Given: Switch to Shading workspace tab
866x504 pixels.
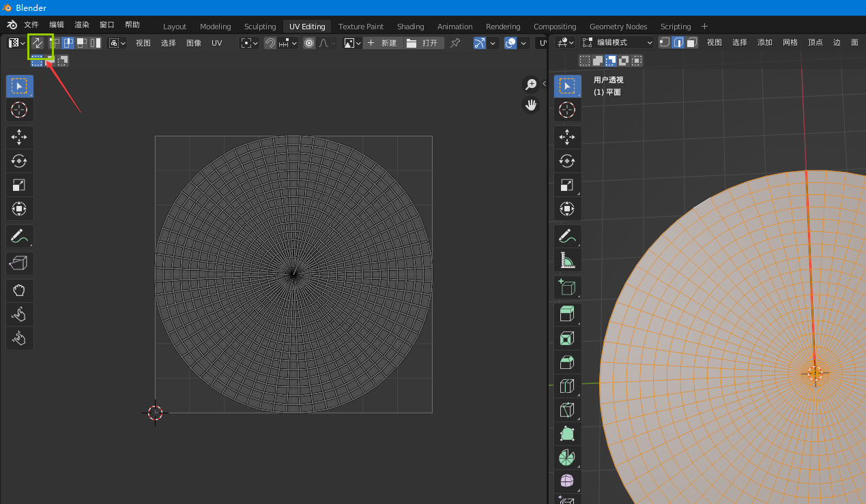Looking at the screenshot, I should click(411, 27).
